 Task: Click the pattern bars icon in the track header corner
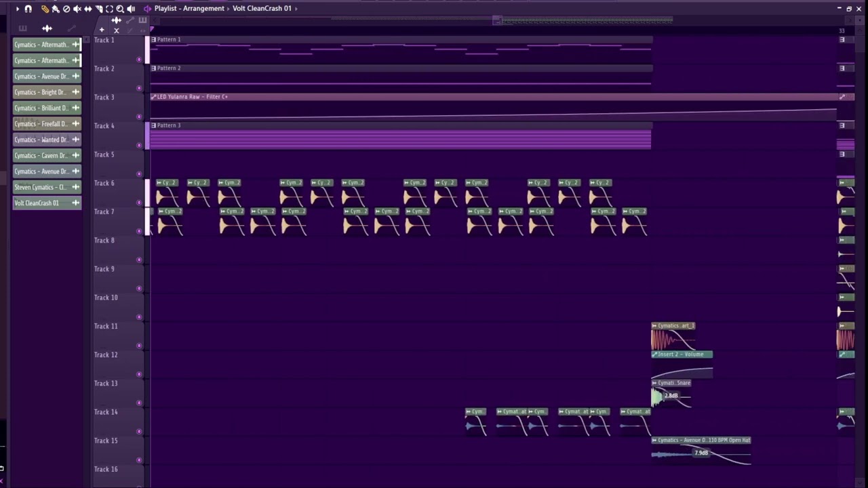142,20
